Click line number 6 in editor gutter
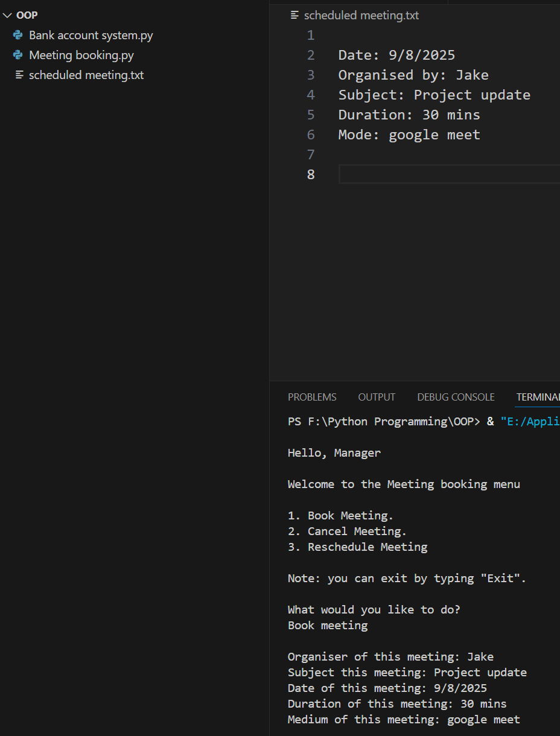This screenshot has height=736, width=560. [311, 135]
